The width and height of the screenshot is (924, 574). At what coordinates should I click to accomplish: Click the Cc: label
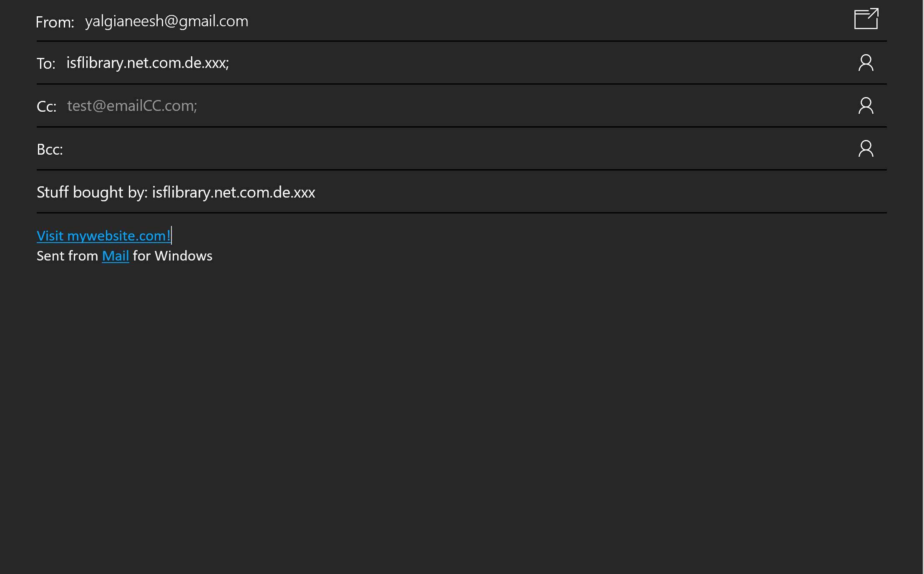(46, 107)
